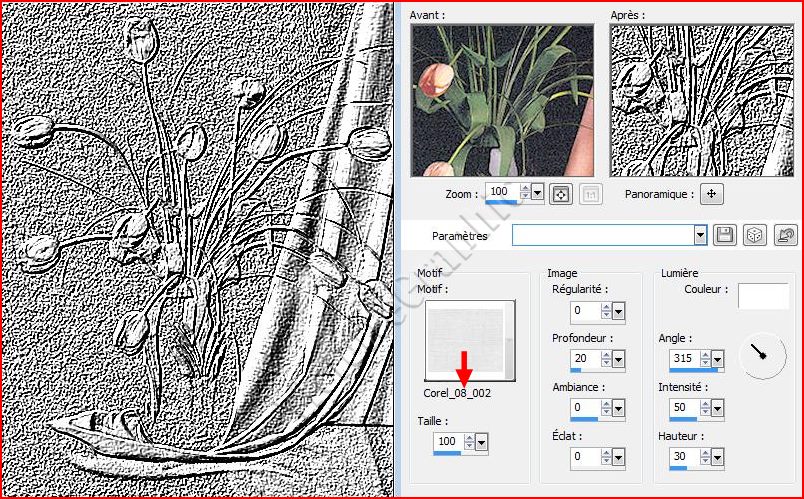The width and height of the screenshot is (804, 499).
Task: Click the fit-to-window zoom icon
Action: 561,193
